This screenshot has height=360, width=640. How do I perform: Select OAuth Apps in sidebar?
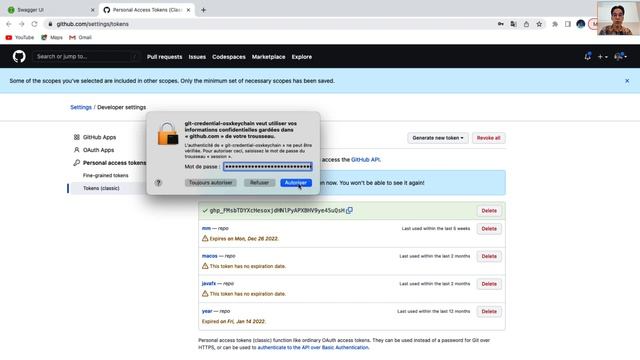click(98, 150)
